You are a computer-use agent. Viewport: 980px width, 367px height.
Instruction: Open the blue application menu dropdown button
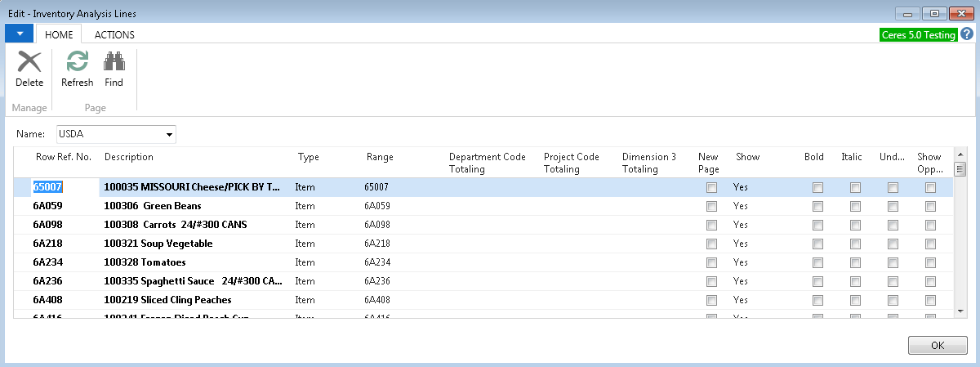pyautogui.click(x=19, y=34)
